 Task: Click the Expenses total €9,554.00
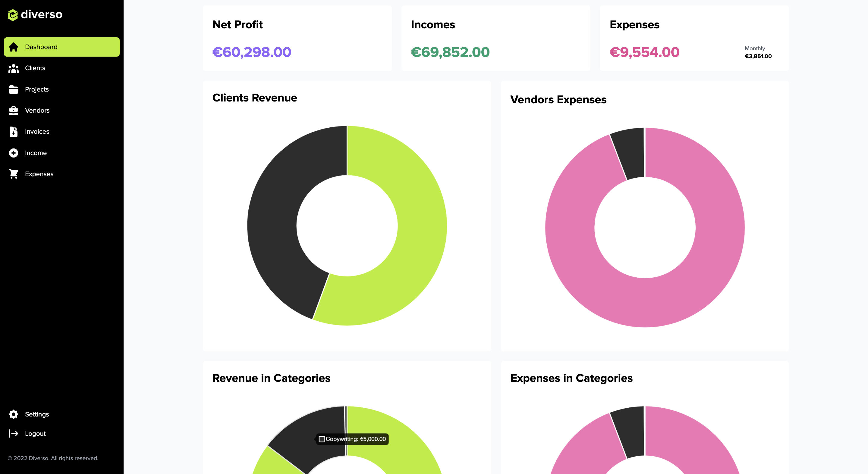644,52
